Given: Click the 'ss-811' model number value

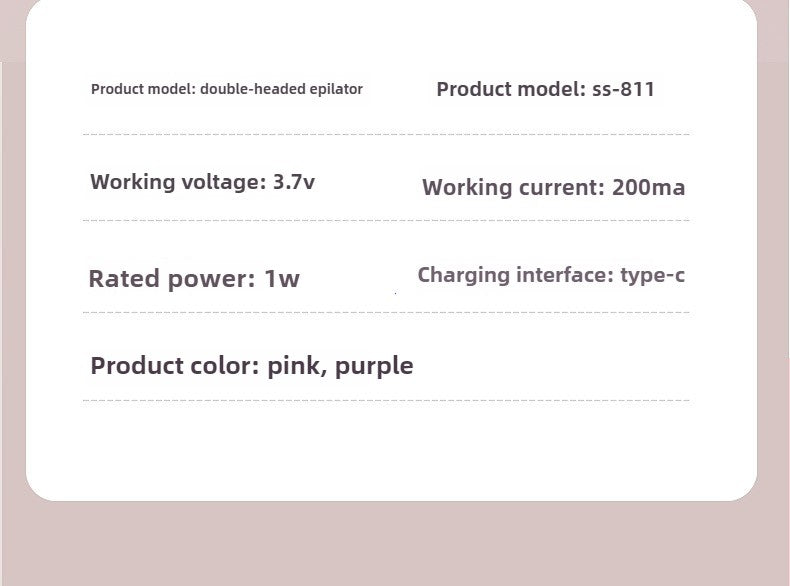Looking at the screenshot, I should click(623, 89).
